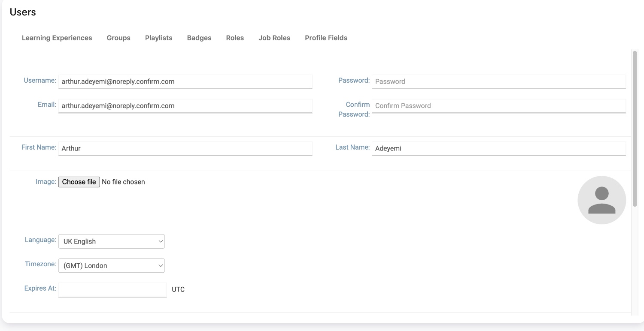The image size is (644, 331).
Task: Click the First Name label
Action: 39,147
